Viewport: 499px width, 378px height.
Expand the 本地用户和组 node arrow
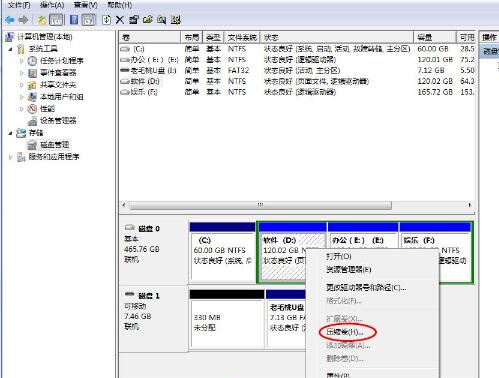[x=22, y=97]
